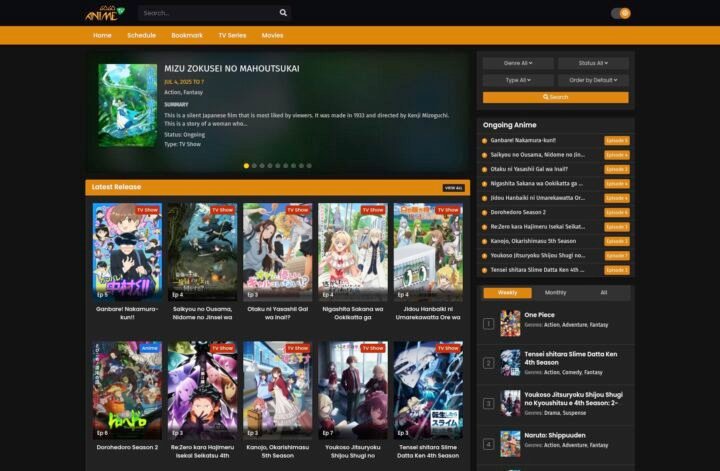The height and width of the screenshot is (471, 720).
Task: Open the Genre All dropdown
Action: click(x=518, y=63)
